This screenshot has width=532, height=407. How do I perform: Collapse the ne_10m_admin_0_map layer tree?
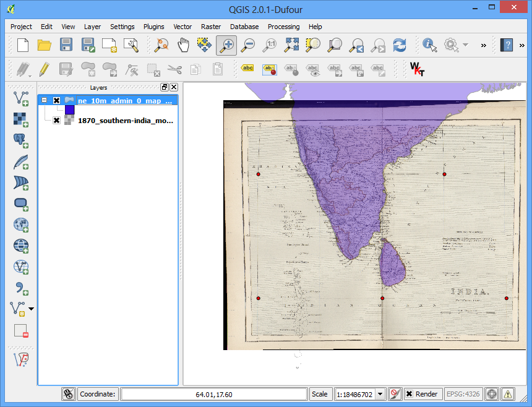(x=44, y=100)
